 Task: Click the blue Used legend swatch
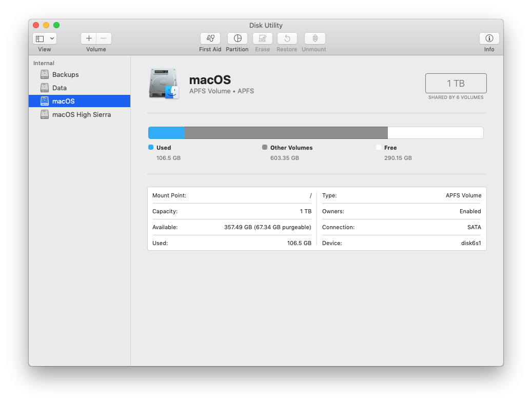pyautogui.click(x=151, y=147)
